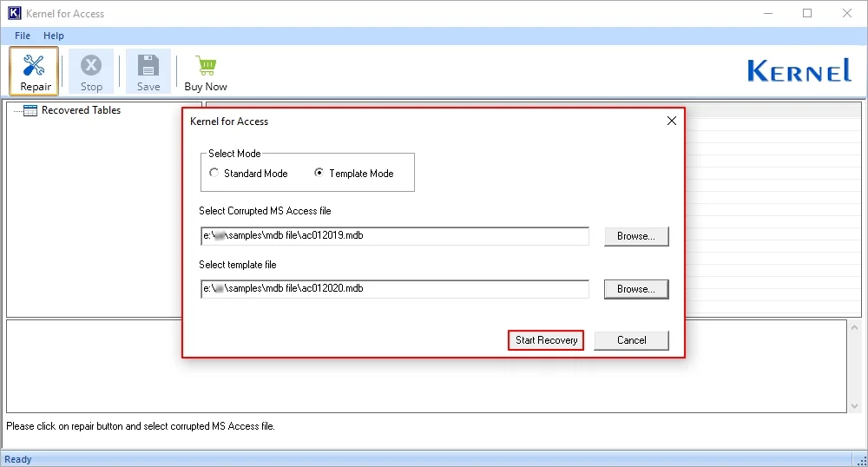
Task: Browse for the corrupted MS Access file
Action: [636, 236]
